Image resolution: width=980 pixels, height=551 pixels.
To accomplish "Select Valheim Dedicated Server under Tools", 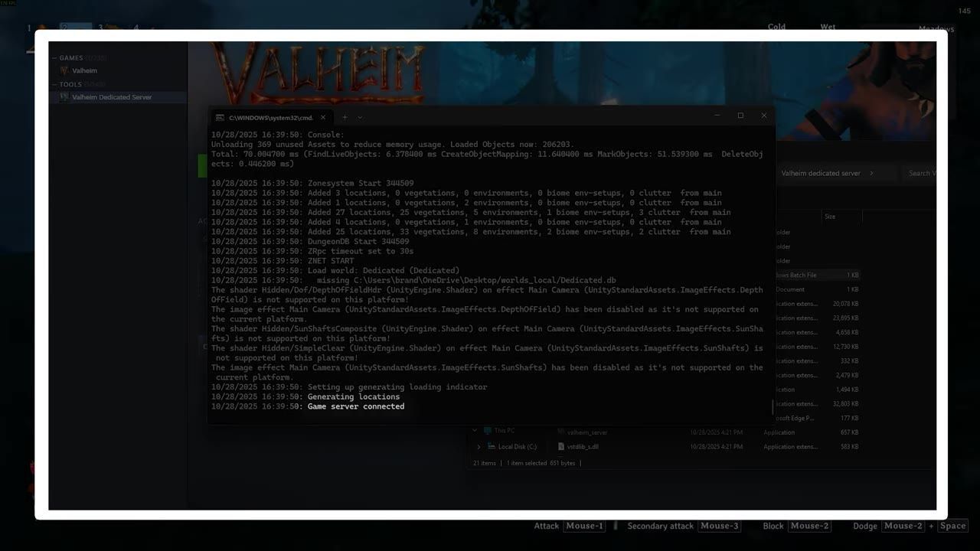I will point(118,97).
